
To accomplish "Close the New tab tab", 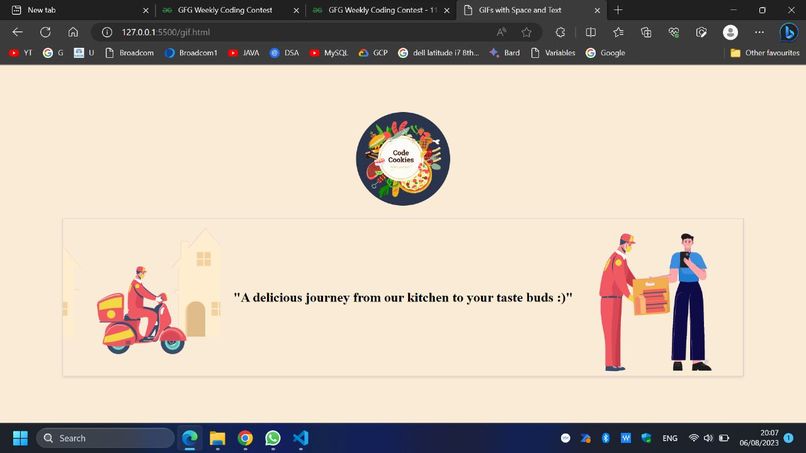I will pyautogui.click(x=145, y=10).
